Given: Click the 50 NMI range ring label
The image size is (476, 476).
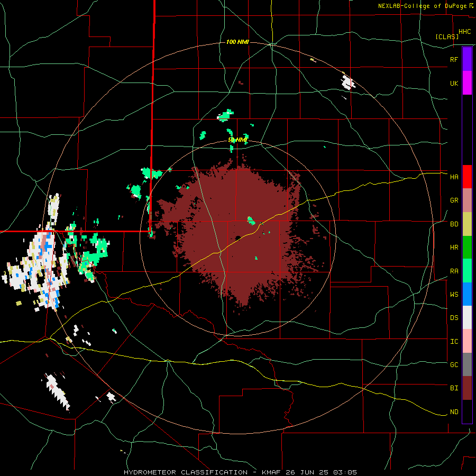Looking at the screenshot, I should pos(237,140).
